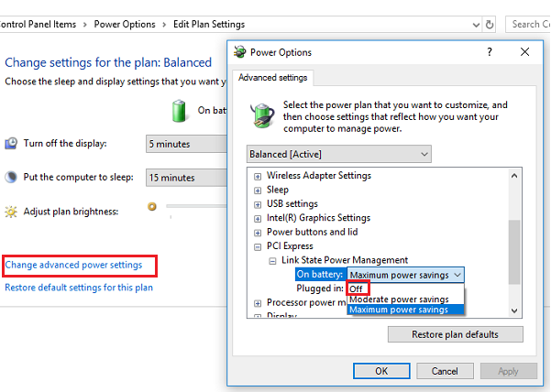Screen dimensions: 551x392
Task: Click the moon sleep icon
Action: (x=11, y=177)
